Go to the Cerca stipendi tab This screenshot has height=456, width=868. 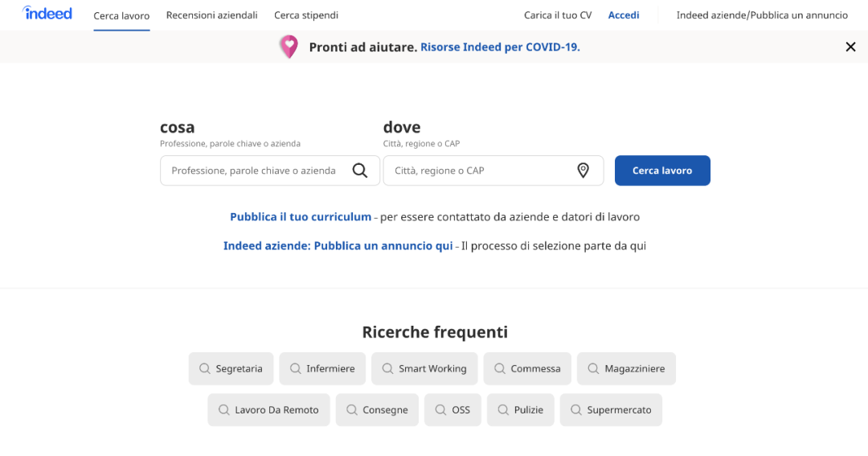306,15
